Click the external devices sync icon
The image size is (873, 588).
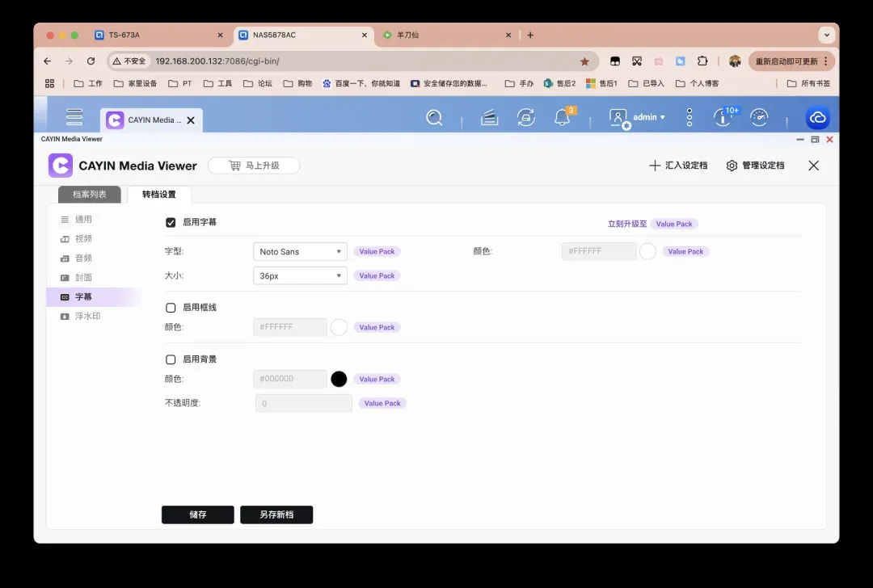(x=526, y=118)
